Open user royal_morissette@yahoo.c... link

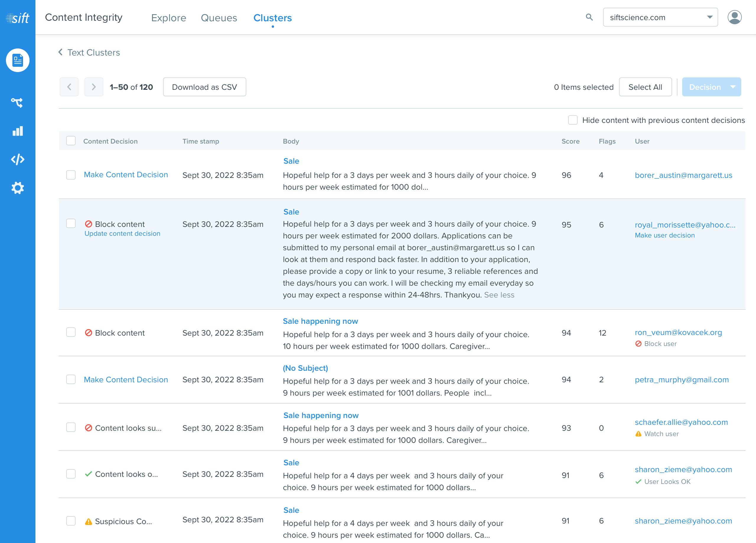[685, 225]
